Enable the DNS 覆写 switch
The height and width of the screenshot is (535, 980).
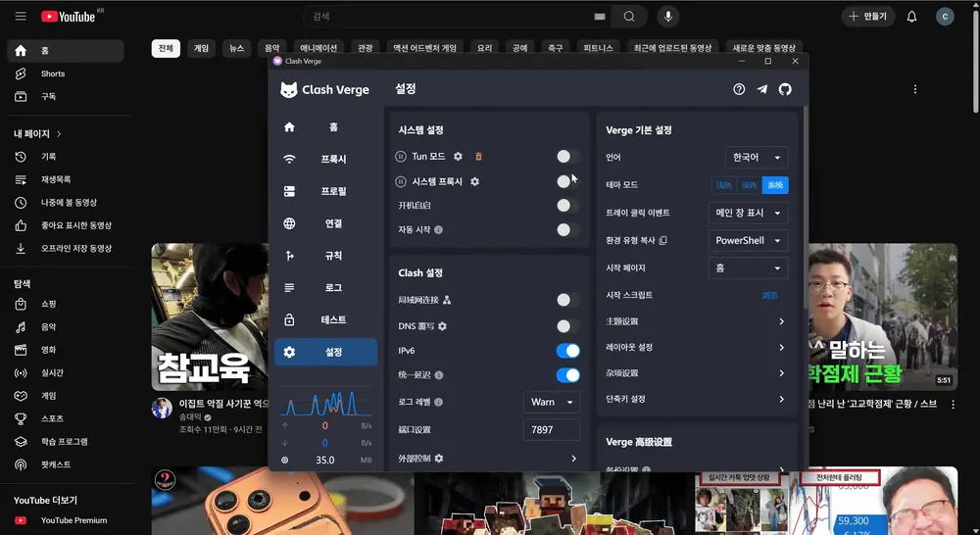pyautogui.click(x=567, y=326)
